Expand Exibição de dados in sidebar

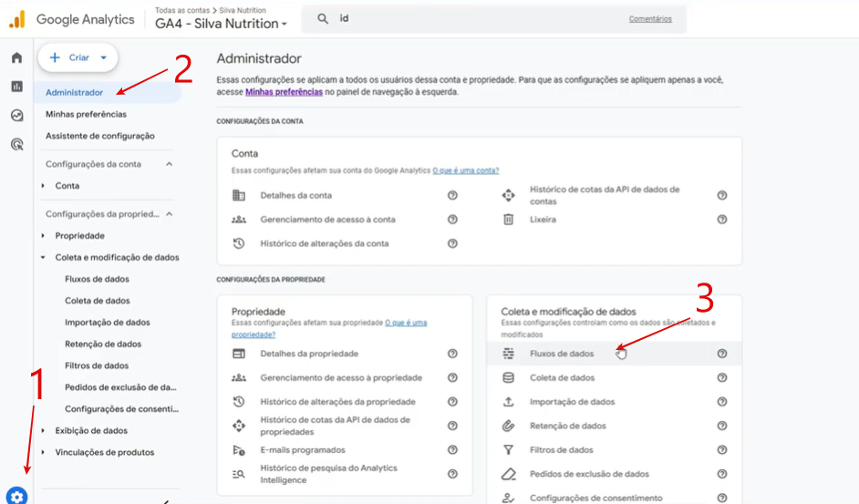pos(43,431)
